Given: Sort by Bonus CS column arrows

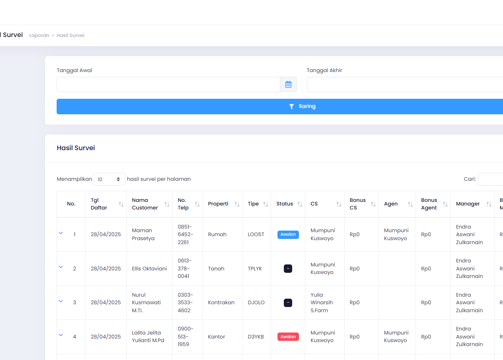Looking at the screenshot, I should 373,204.
